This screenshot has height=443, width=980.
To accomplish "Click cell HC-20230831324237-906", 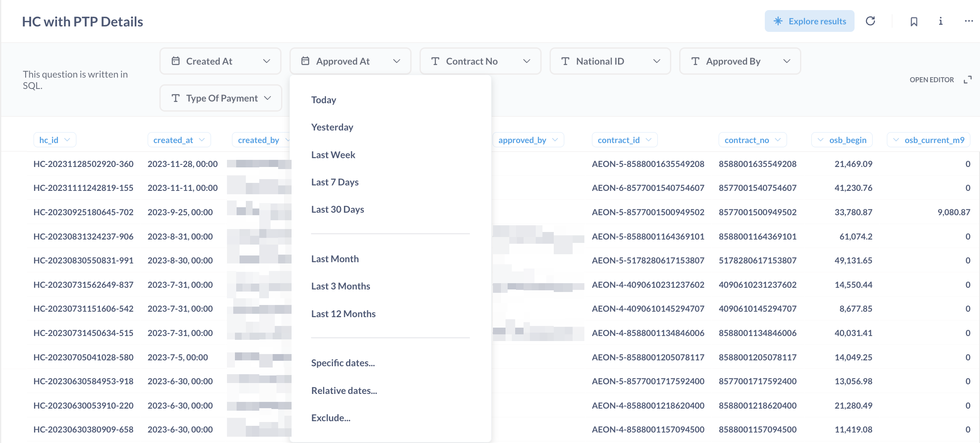I will click(x=83, y=237).
